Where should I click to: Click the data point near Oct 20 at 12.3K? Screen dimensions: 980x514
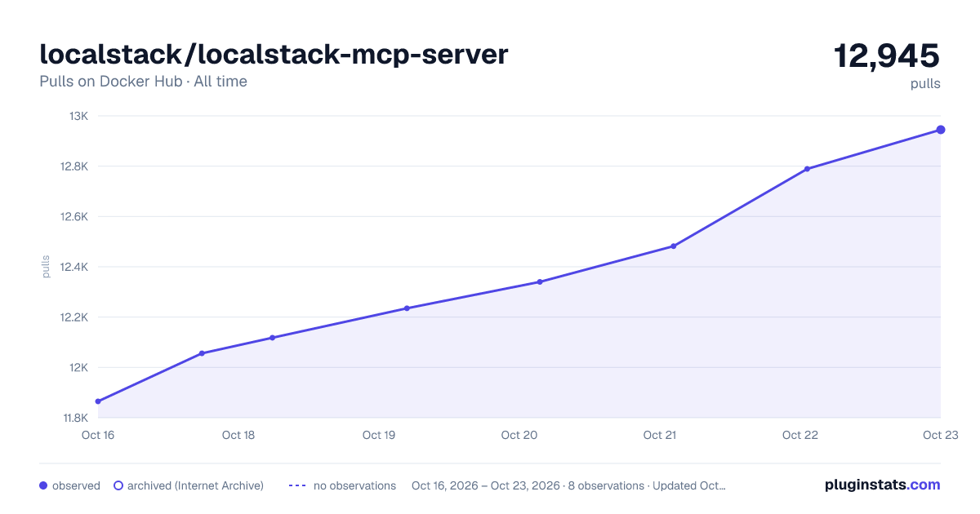tap(540, 282)
